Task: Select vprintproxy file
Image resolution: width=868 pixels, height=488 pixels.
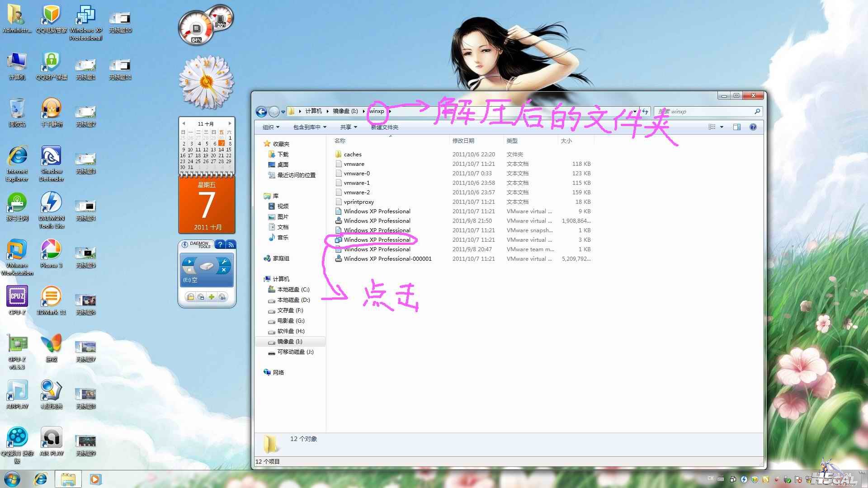Action: pos(354,202)
